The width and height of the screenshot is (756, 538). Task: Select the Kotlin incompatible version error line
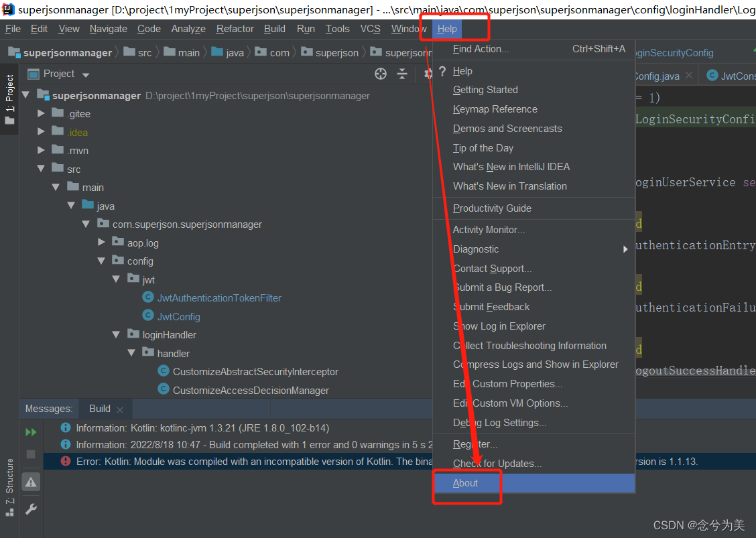[x=399, y=462]
